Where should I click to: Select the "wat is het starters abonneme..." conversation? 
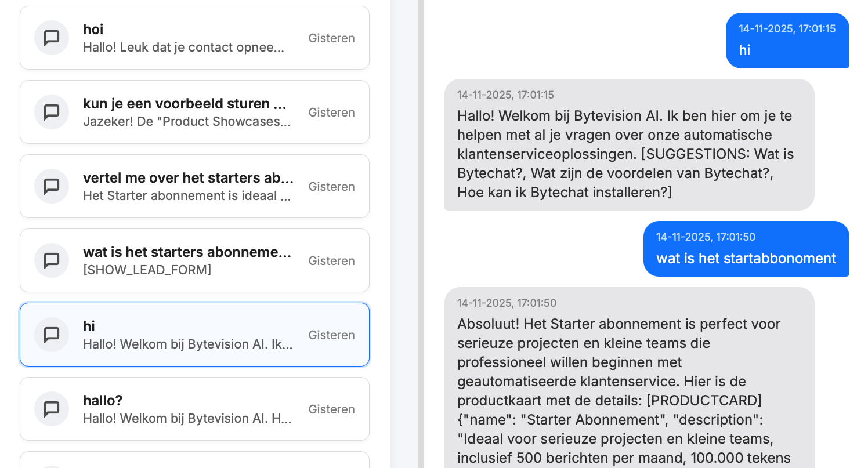point(194,260)
